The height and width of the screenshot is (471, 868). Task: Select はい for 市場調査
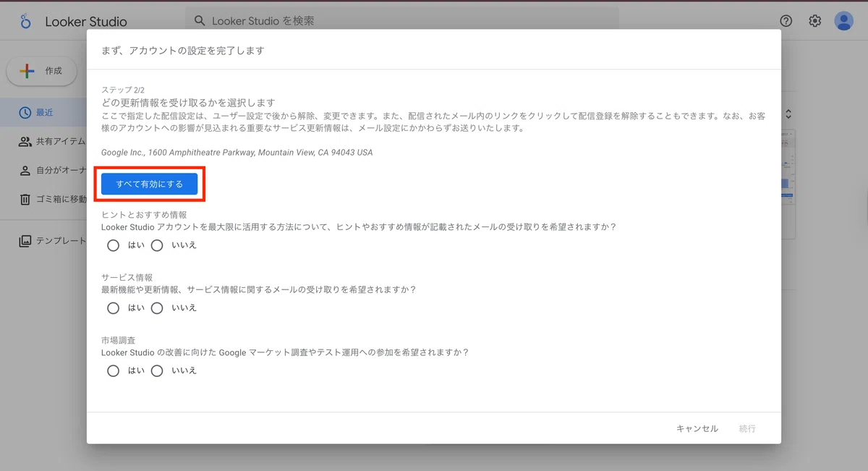[x=113, y=370]
